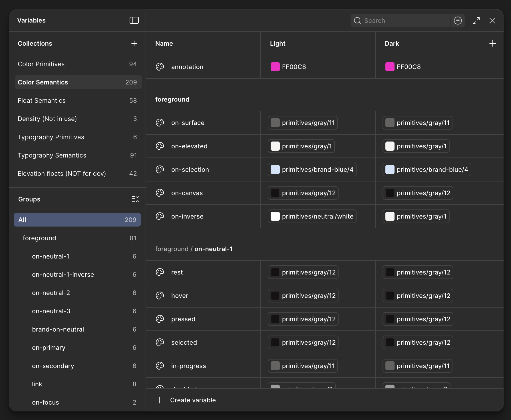Screen dimensions: 511x420
Task: Click the Dark mode column header
Action: click(392, 43)
